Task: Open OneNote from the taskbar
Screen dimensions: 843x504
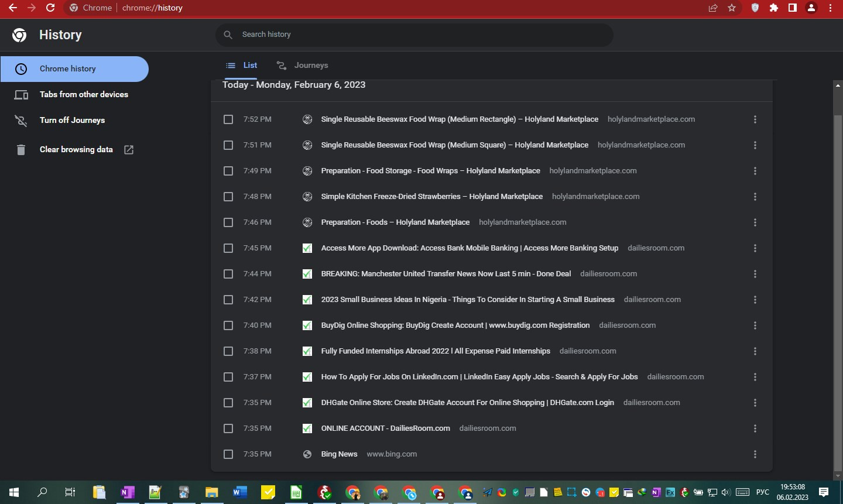Action: click(127, 492)
